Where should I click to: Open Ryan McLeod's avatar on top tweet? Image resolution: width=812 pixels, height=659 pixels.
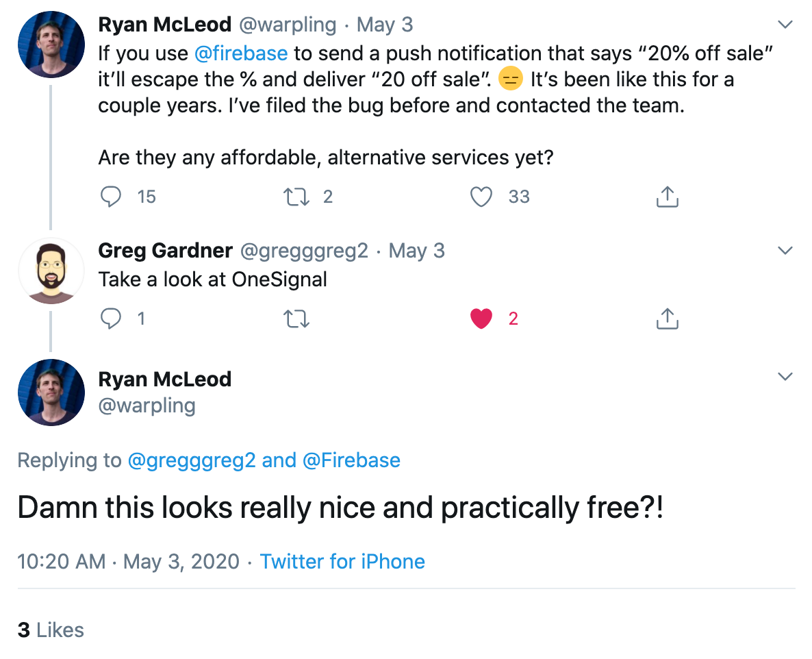[x=51, y=45]
